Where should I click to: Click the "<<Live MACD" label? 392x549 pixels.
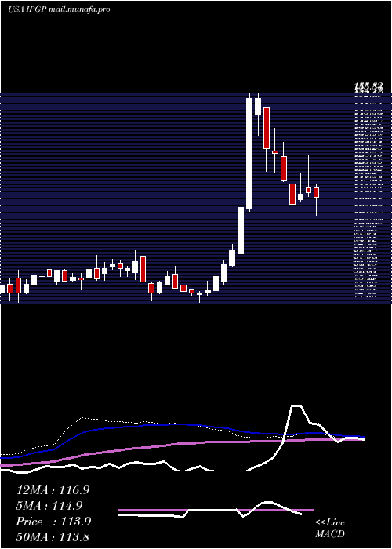[330, 529]
